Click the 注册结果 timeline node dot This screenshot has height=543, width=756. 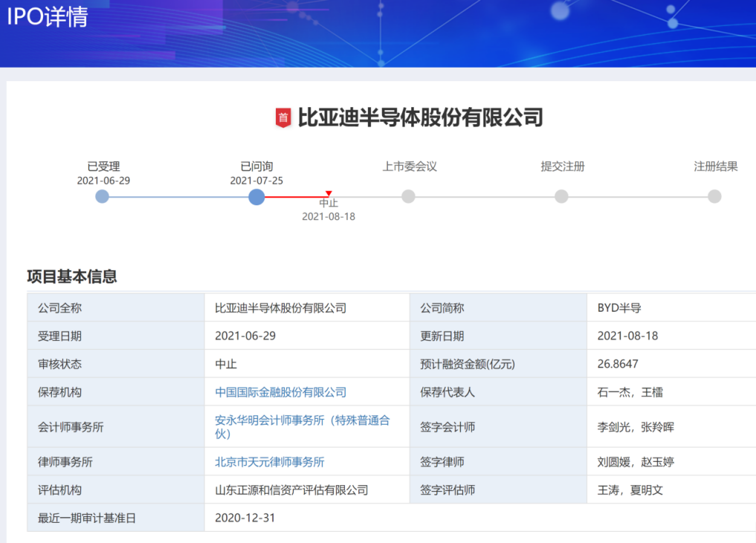pyautogui.click(x=714, y=196)
